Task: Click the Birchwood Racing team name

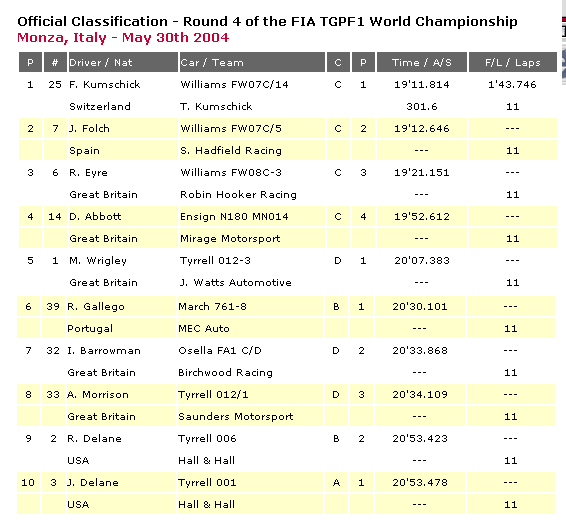Action: 225,373
